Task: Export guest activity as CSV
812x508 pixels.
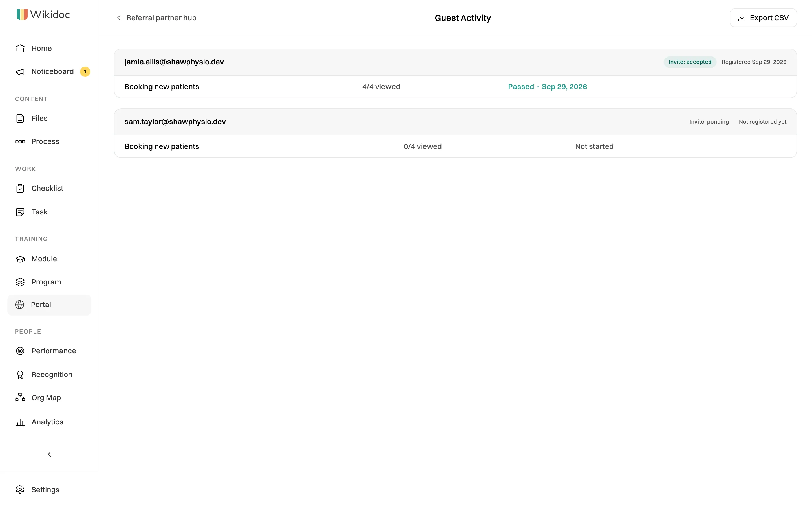Action: coord(763,18)
